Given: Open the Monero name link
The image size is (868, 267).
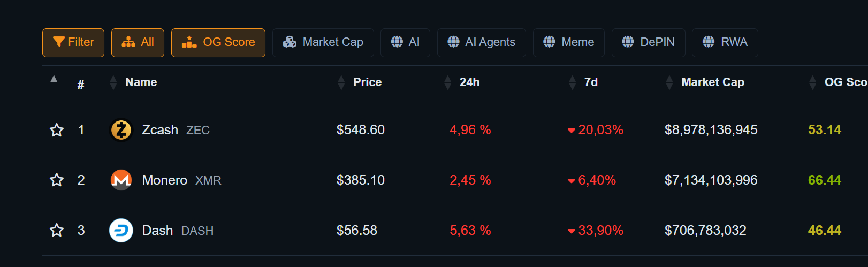Looking at the screenshot, I should (x=165, y=180).
